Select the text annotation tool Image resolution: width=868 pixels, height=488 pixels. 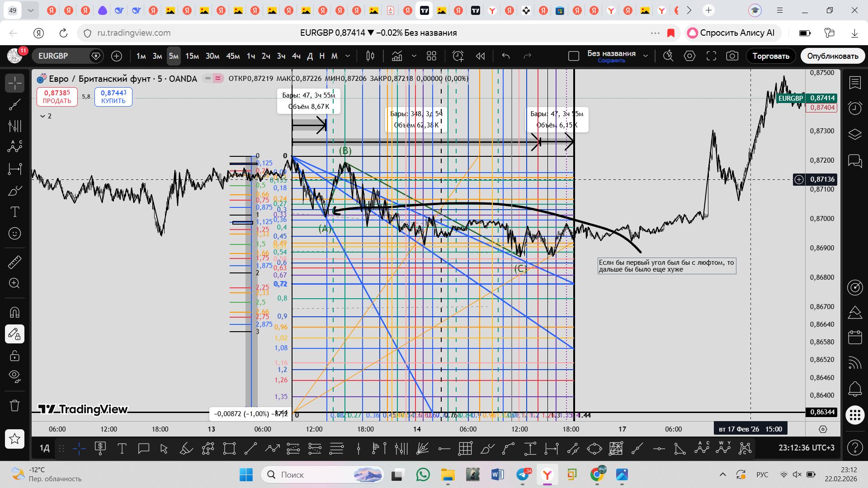(x=14, y=212)
